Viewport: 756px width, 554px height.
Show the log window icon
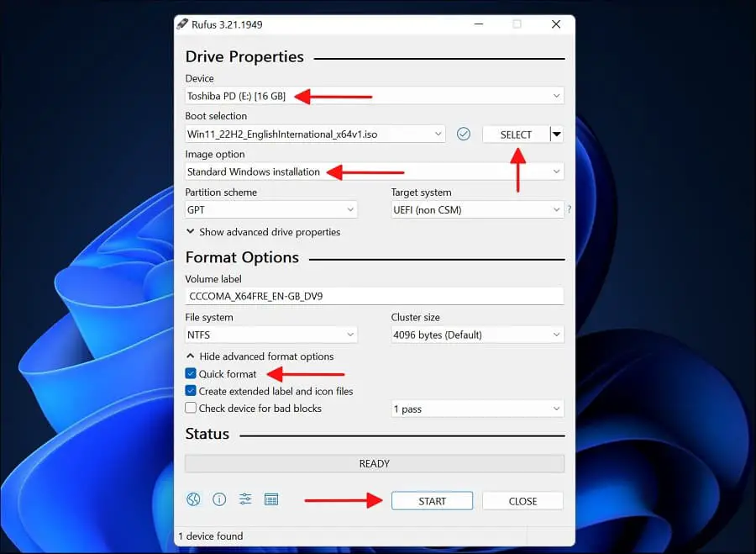tap(271, 499)
